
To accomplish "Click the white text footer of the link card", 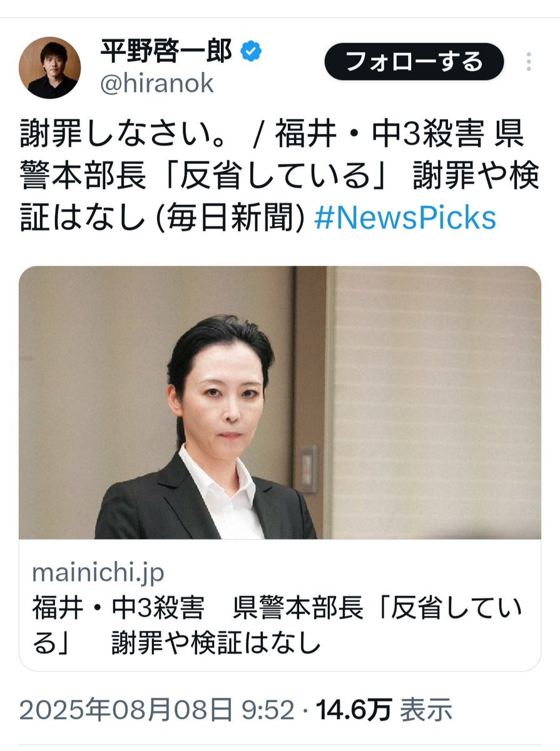I will (280, 605).
